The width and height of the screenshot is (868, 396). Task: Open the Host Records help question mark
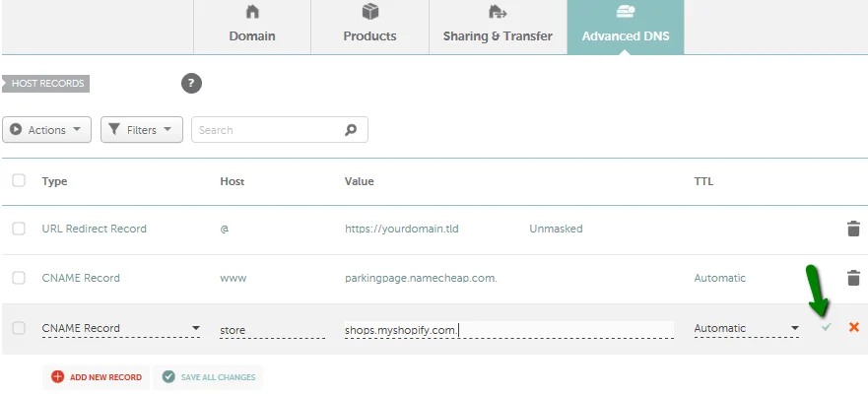click(x=191, y=84)
